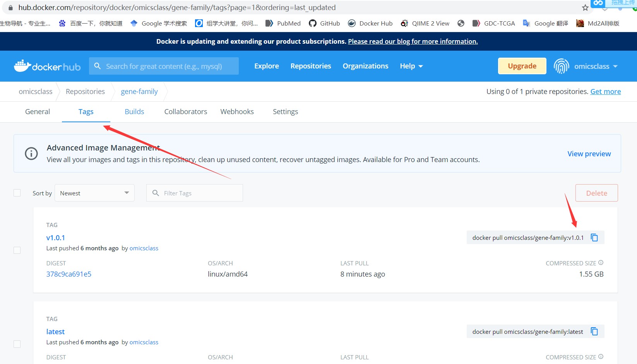Select the v1.0.1 tag checkbox
This screenshot has width=637, height=364.
[17, 250]
